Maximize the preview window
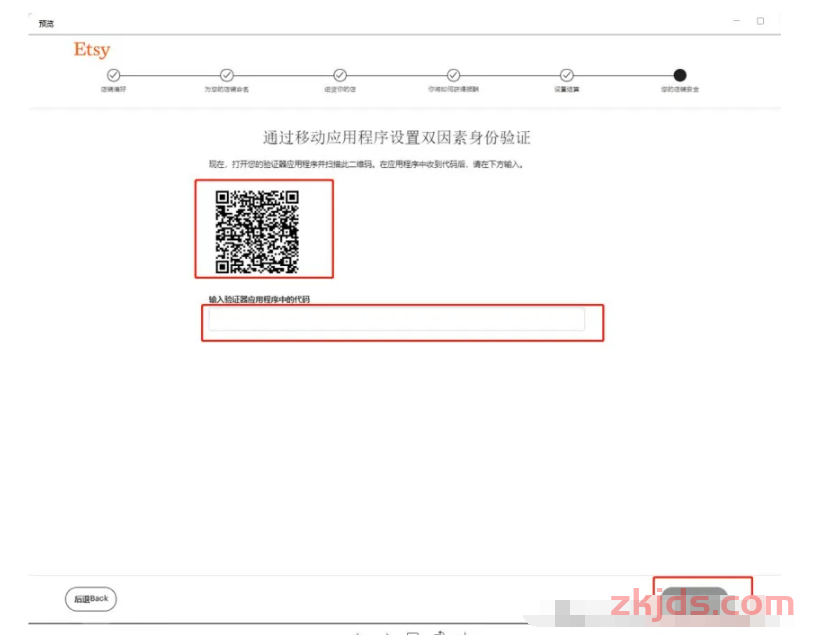Image resolution: width=813 pixels, height=635 pixels. point(760,21)
